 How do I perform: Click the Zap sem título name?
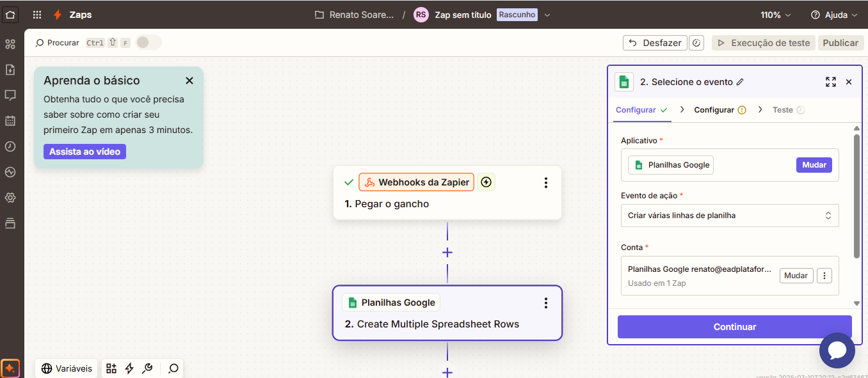[463, 15]
